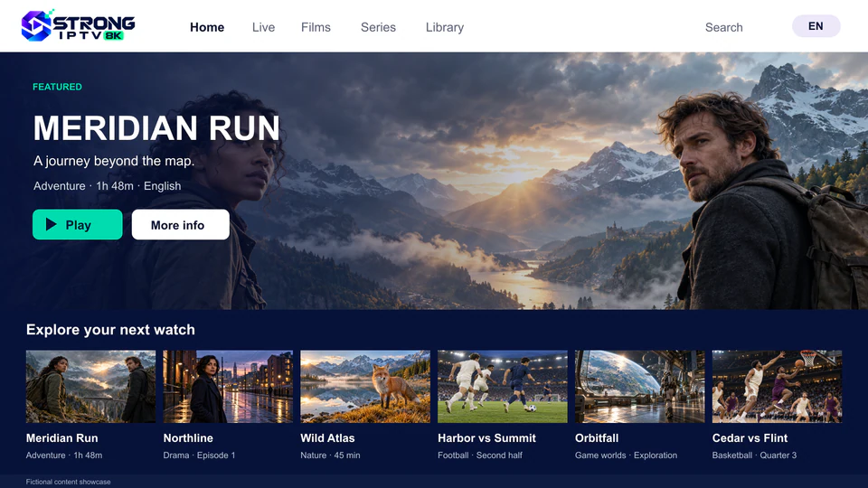The image size is (868, 488).
Task: Click "Basketball · Quarter 3" subtitle
Action: [754, 455]
